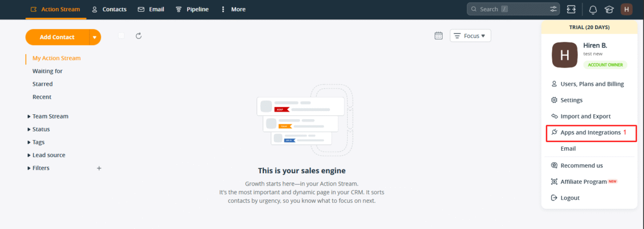Switch to the Pipeline tab
This screenshot has width=644, height=229.
tap(195, 9)
